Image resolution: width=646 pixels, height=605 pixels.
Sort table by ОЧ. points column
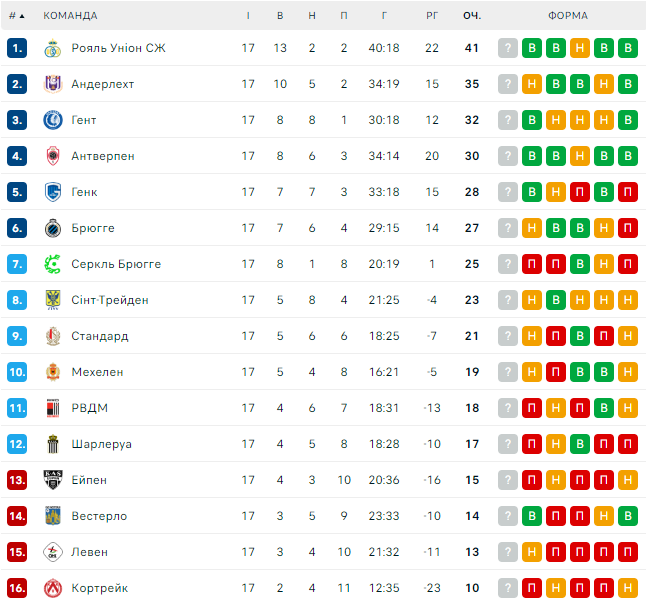click(472, 16)
